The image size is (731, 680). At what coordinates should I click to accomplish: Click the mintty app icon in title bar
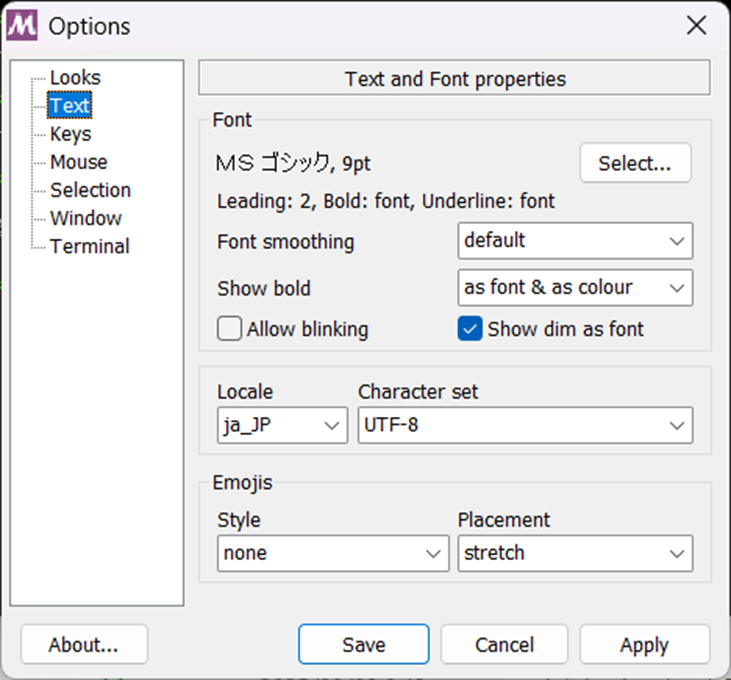(x=21, y=26)
